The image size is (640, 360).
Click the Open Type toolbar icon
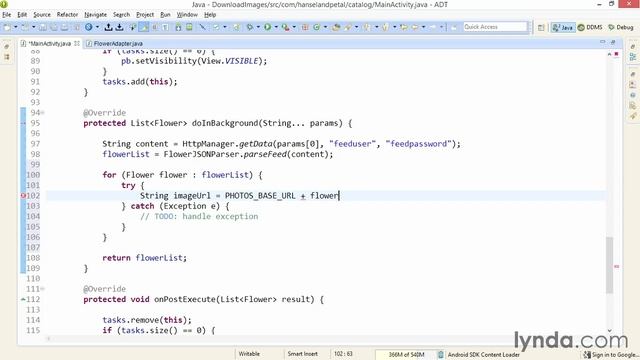point(336,27)
